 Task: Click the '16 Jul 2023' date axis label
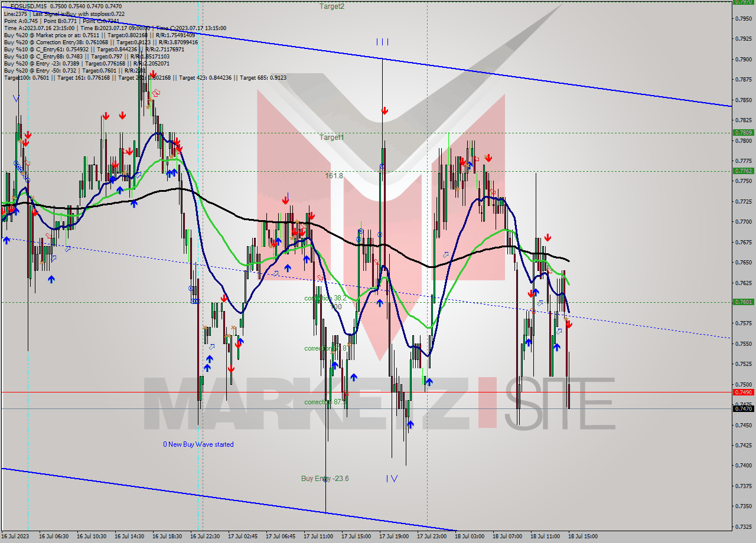click(15, 537)
